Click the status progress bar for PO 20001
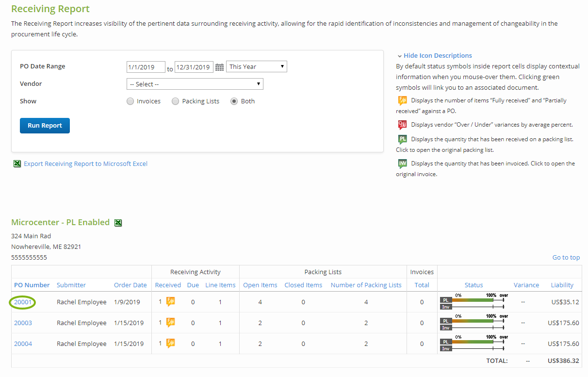588x377 pixels. coord(474,302)
